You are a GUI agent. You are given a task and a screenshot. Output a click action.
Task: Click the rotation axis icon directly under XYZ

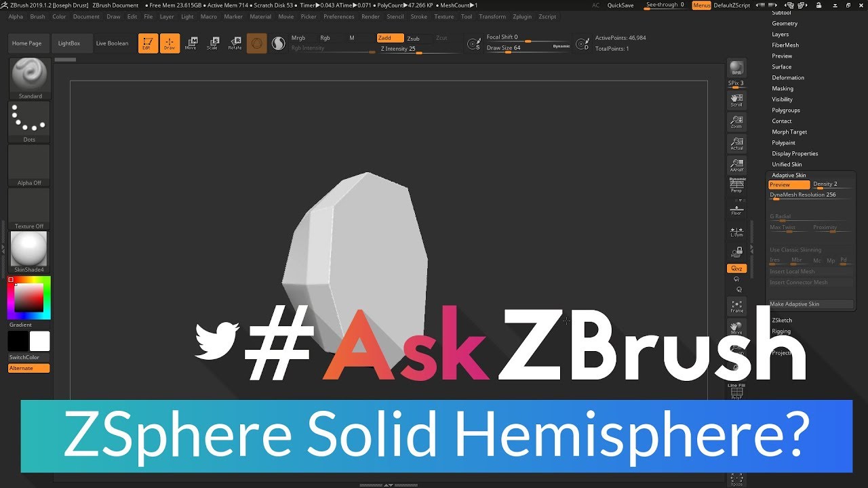pyautogui.click(x=736, y=279)
